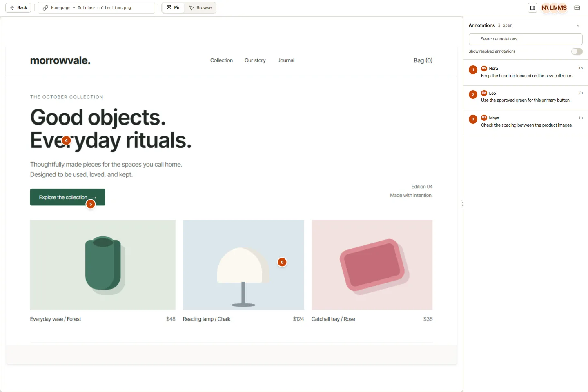588x392 pixels.
Task: Open Maya's annotation about product spacing
Action: pyautogui.click(x=526, y=122)
